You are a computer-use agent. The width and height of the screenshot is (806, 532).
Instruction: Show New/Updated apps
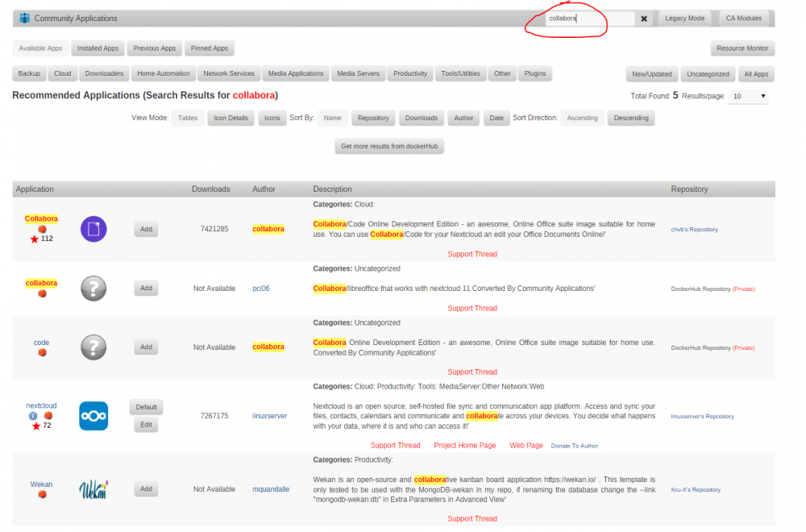click(652, 74)
